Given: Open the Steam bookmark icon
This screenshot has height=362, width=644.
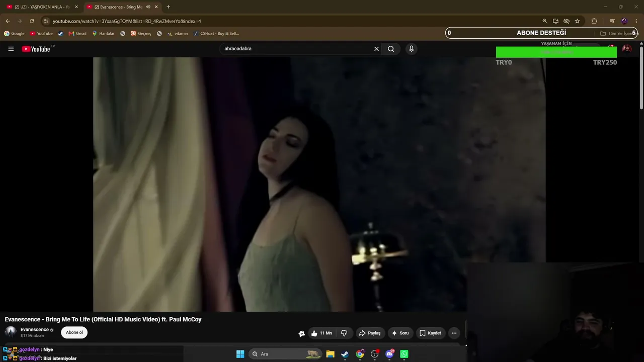Looking at the screenshot, I should coord(60,34).
